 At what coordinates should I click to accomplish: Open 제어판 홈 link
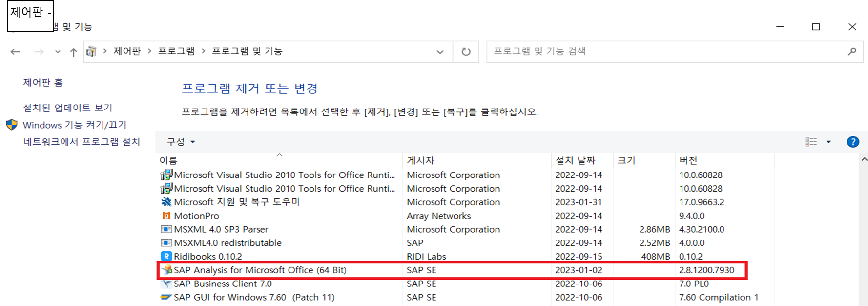pyautogui.click(x=43, y=82)
